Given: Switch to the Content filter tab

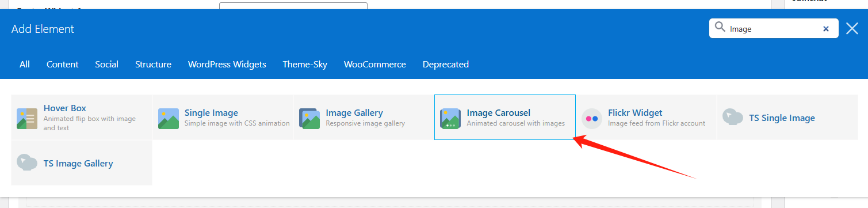Looking at the screenshot, I should click(x=63, y=65).
